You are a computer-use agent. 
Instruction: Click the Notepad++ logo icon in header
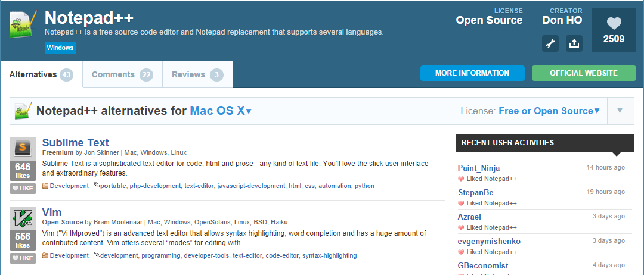click(24, 25)
